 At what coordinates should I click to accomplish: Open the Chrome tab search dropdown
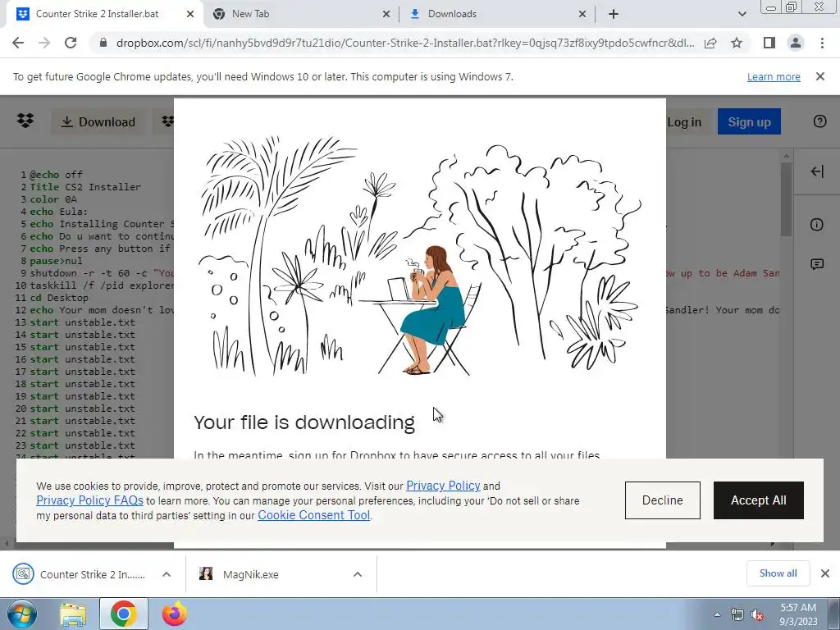click(x=742, y=14)
